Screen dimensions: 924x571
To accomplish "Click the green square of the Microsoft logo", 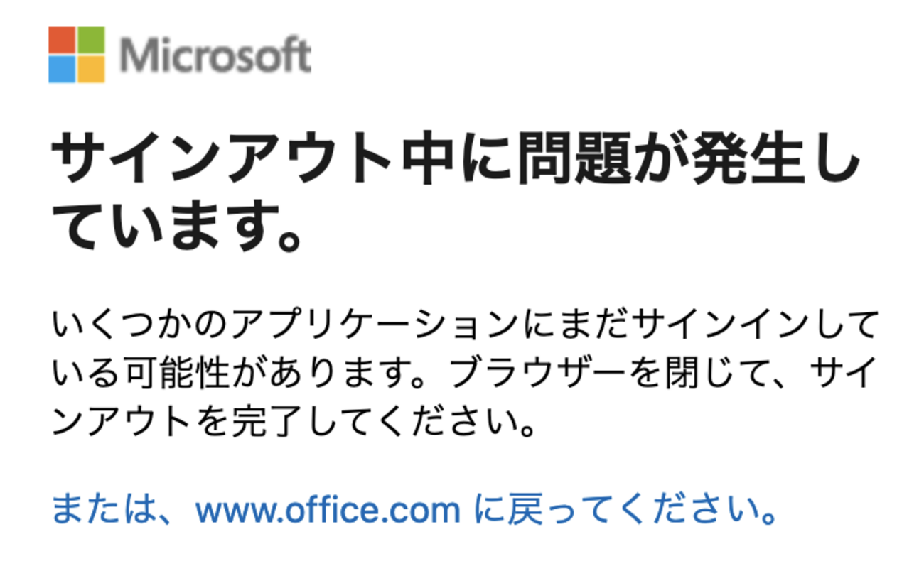I will click(x=91, y=40).
